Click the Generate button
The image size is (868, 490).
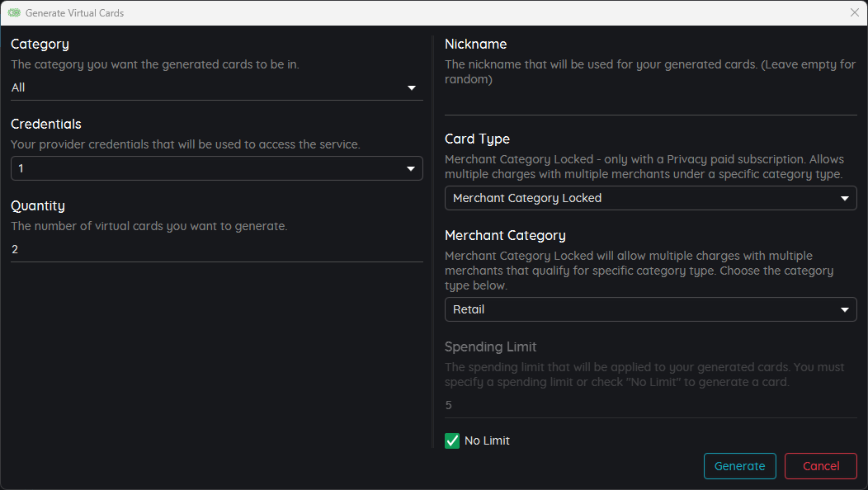coord(739,466)
